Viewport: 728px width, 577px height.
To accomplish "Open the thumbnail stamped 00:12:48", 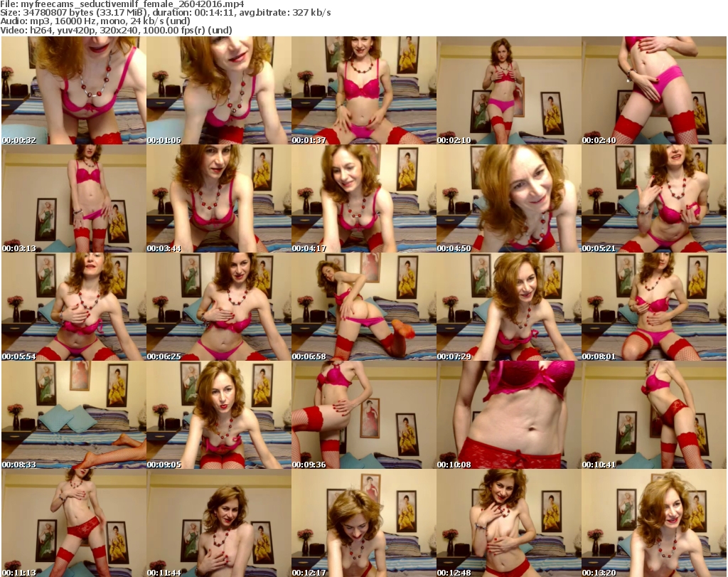I will click(509, 523).
